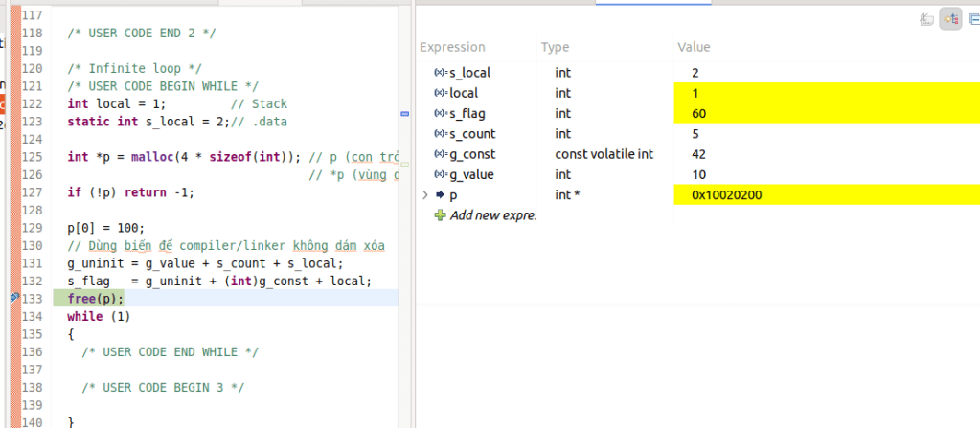Click the highlighted value 0x10020200 of p
Viewport: 980px width, 428px height.
(x=727, y=195)
